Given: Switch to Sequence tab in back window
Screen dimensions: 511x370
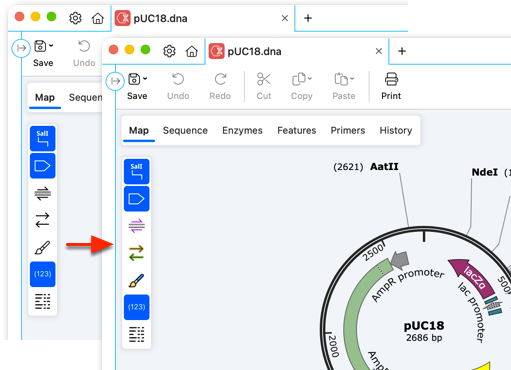Looking at the screenshot, I should (x=85, y=97).
